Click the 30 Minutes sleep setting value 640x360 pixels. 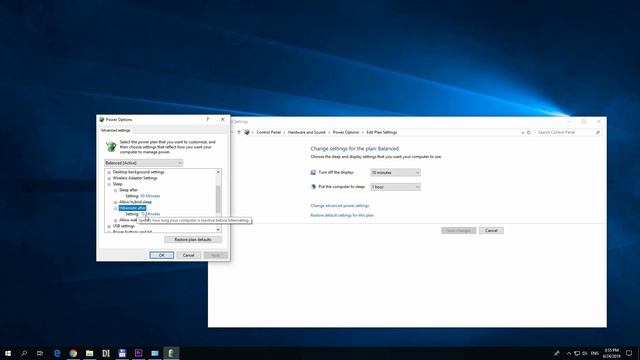point(150,196)
